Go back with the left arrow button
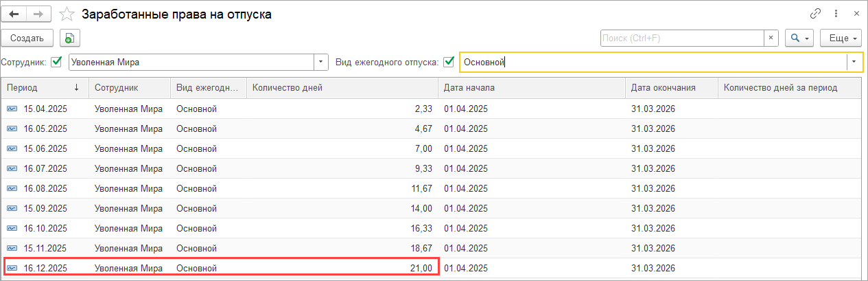 point(14,14)
